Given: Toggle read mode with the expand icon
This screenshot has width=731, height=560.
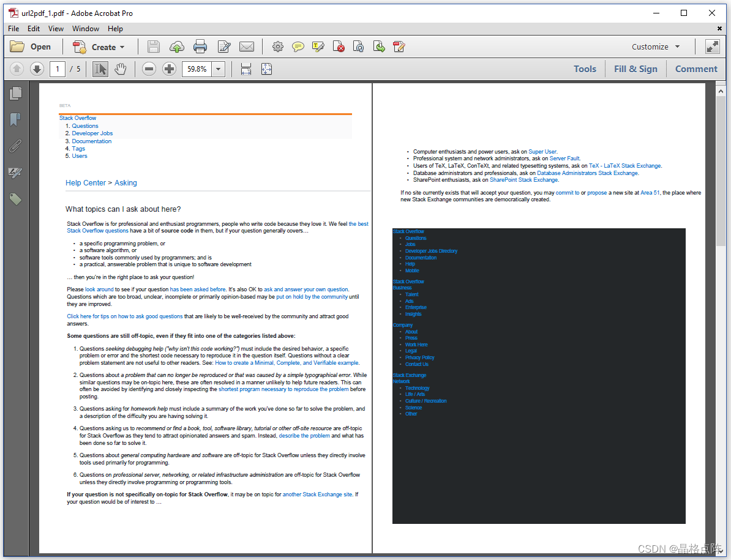Looking at the screenshot, I should pyautogui.click(x=713, y=47).
